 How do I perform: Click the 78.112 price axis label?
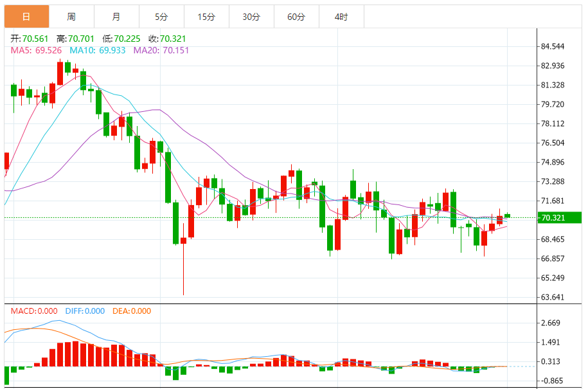point(553,123)
